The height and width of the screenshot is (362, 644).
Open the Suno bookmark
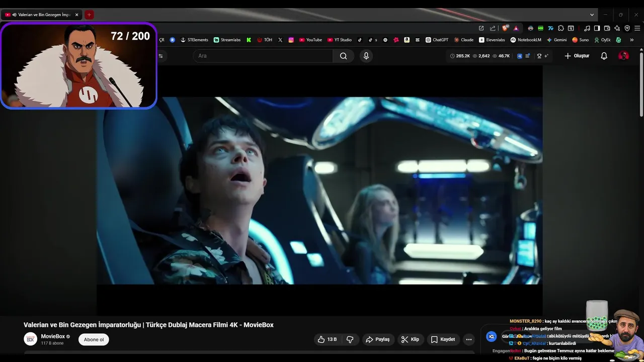pyautogui.click(x=580, y=40)
